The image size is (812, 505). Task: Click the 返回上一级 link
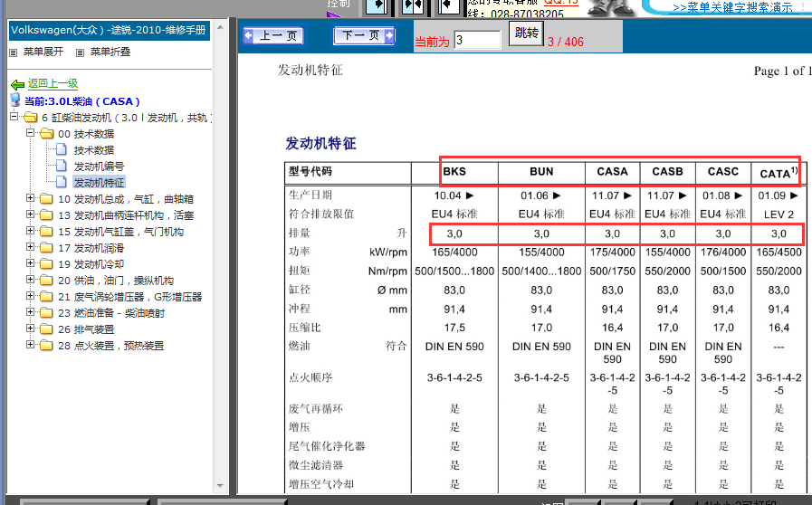coord(53,83)
